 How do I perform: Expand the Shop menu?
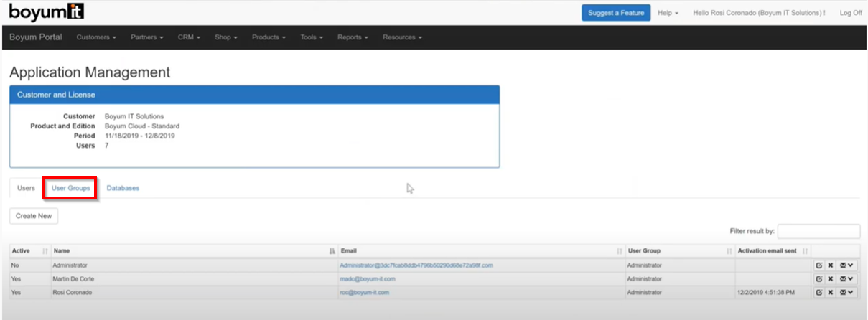225,37
